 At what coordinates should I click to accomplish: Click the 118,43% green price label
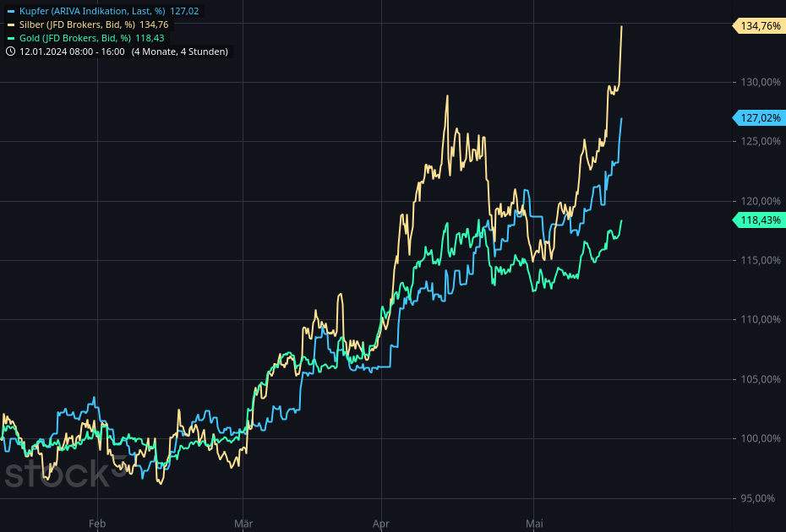point(759,220)
